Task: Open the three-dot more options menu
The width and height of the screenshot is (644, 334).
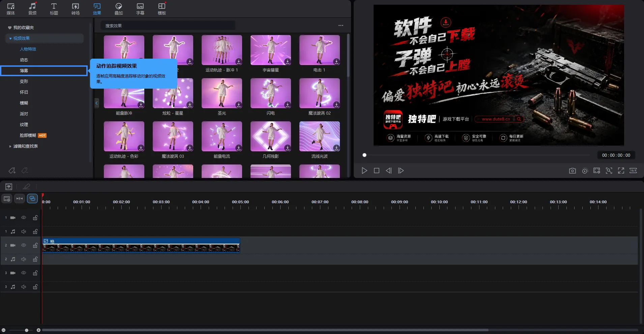Action: pos(341,26)
